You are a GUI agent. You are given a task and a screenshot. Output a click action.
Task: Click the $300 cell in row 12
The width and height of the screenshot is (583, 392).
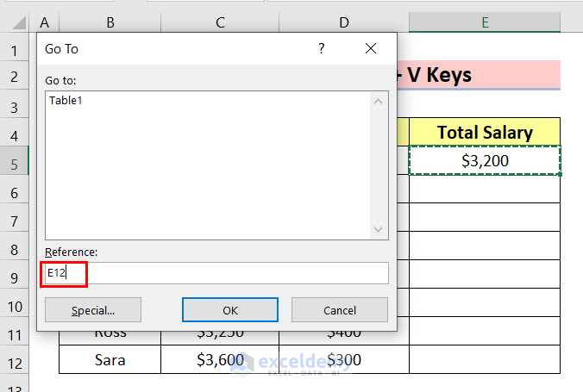(344, 359)
